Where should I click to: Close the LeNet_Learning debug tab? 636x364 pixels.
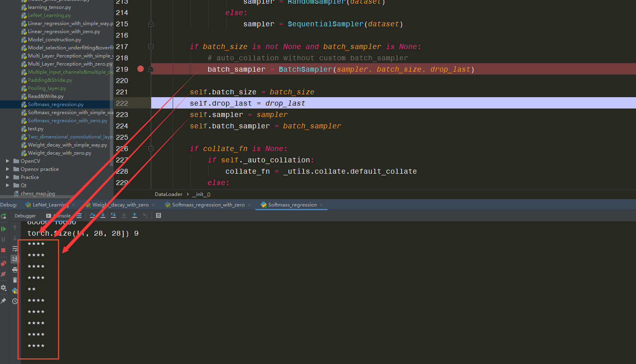click(73, 205)
